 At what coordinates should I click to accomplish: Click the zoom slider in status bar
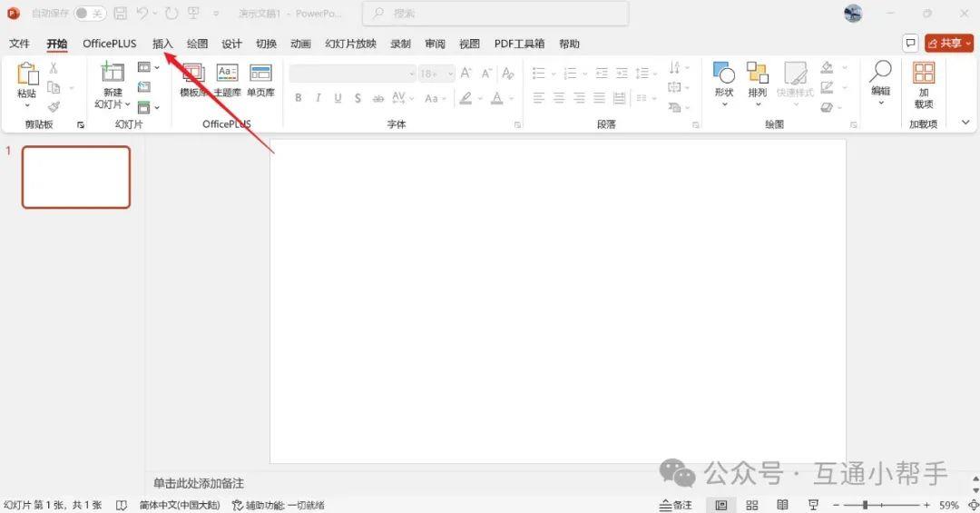(x=866, y=505)
